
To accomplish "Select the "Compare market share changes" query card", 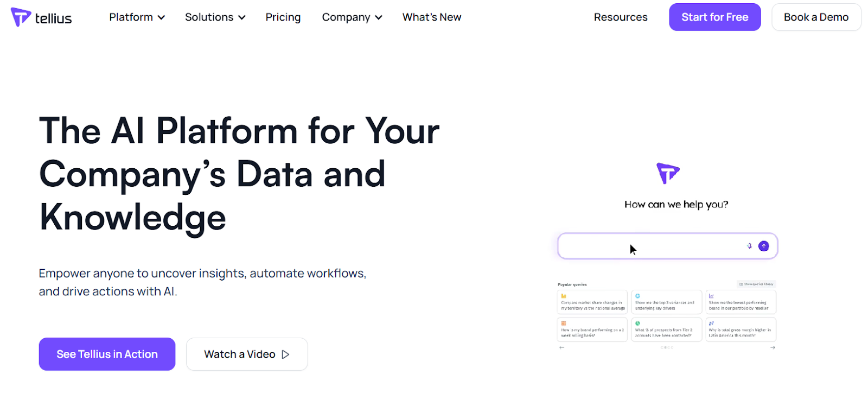I will point(592,302).
